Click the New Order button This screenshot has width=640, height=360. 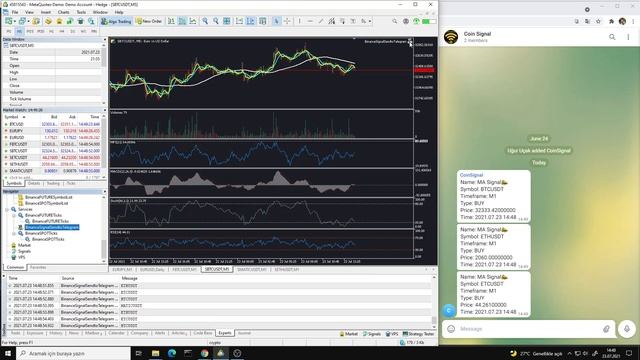coord(149,21)
